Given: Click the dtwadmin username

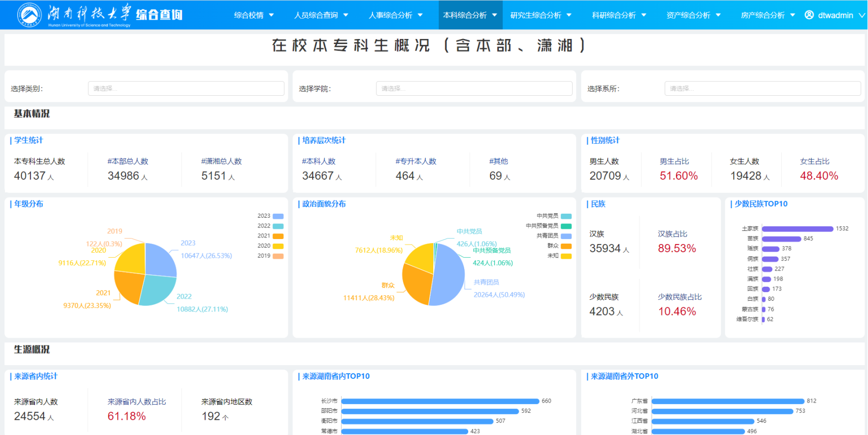Looking at the screenshot, I should (836, 15).
